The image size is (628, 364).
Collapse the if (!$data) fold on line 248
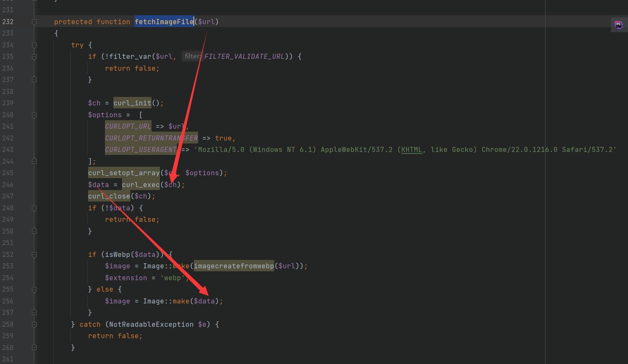pyautogui.click(x=34, y=208)
